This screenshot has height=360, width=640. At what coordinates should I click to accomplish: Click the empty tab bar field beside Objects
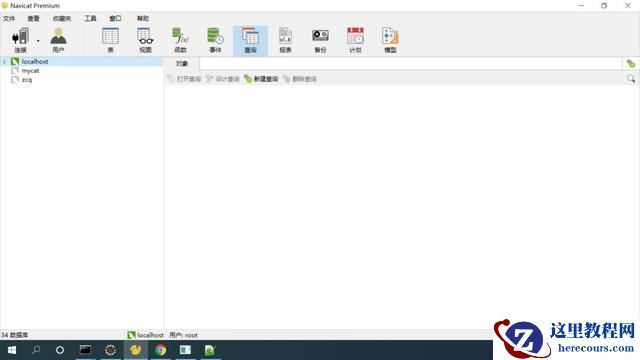(410, 64)
